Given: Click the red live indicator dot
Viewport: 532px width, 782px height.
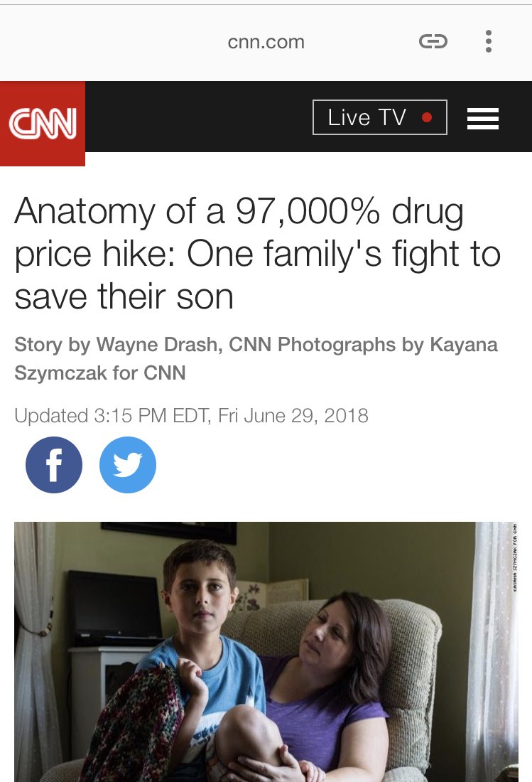Looking at the screenshot, I should (x=426, y=118).
